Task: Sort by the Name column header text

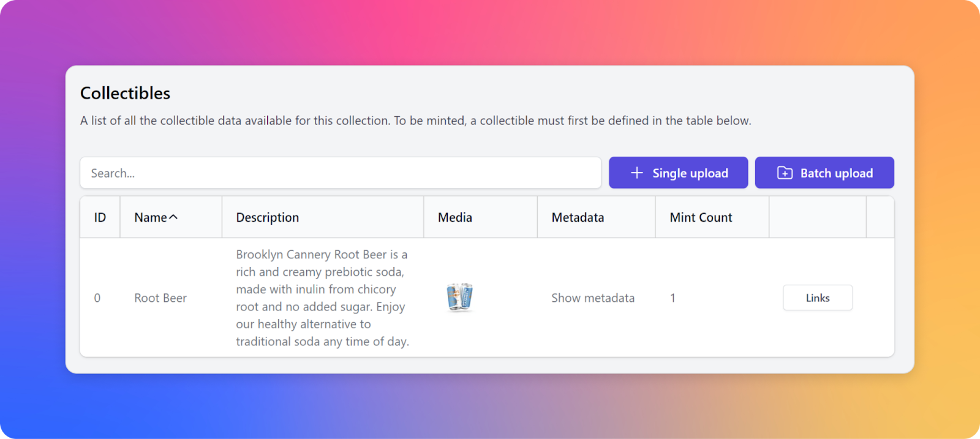Action: pyautogui.click(x=151, y=217)
